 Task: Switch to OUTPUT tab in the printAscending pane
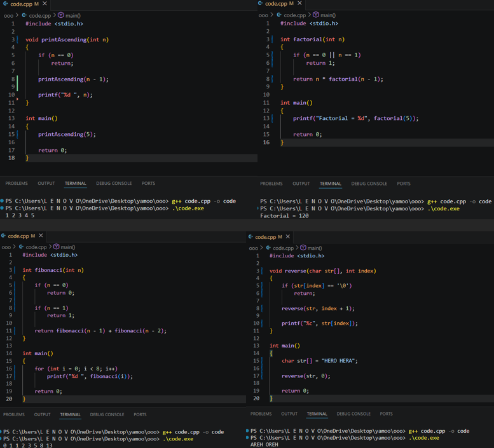click(x=46, y=183)
